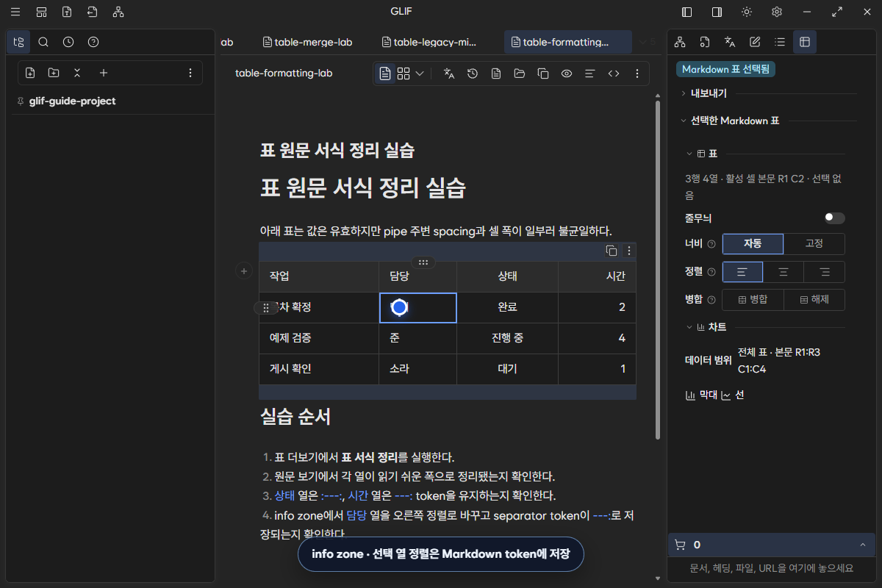The image size is (882, 588).
Task: Open the translation tab in right panel
Action: (x=730, y=42)
